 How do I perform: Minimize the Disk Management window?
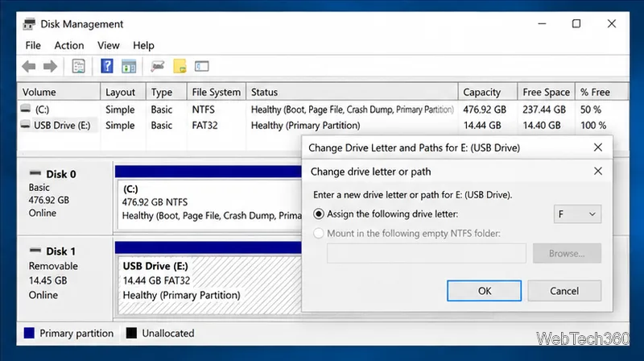(542, 24)
